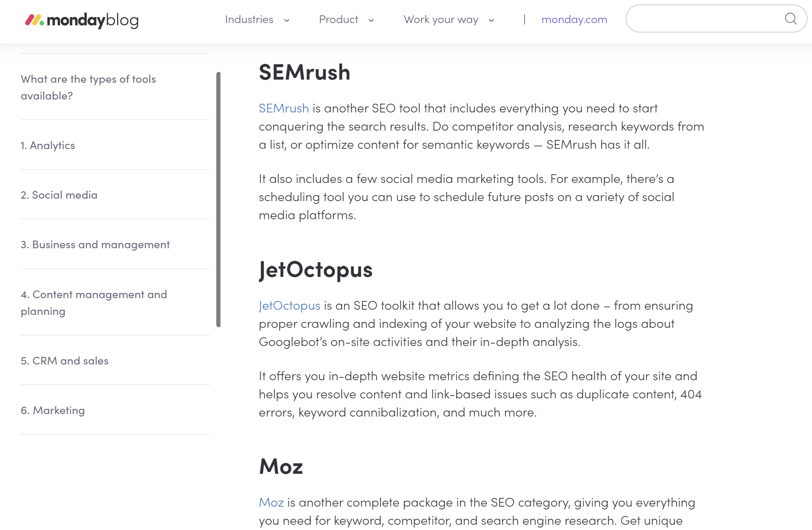
Task: Open the SEMrush hyperlink
Action: (284, 108)
